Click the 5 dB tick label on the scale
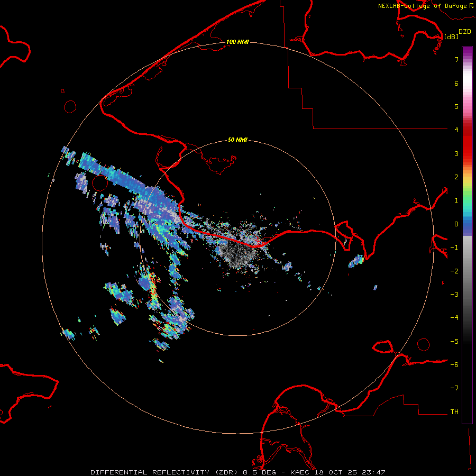This screenshot has height=476, width=476. point(456,106)
